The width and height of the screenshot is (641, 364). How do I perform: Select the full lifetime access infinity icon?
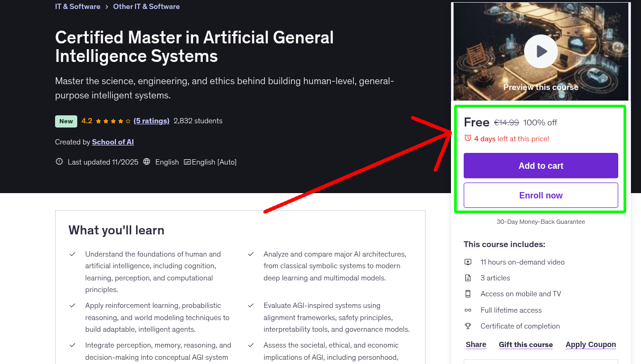tap(468, 310)
